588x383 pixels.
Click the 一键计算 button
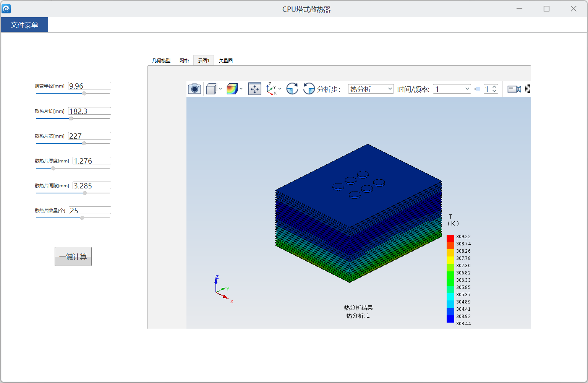pos(73,256)
